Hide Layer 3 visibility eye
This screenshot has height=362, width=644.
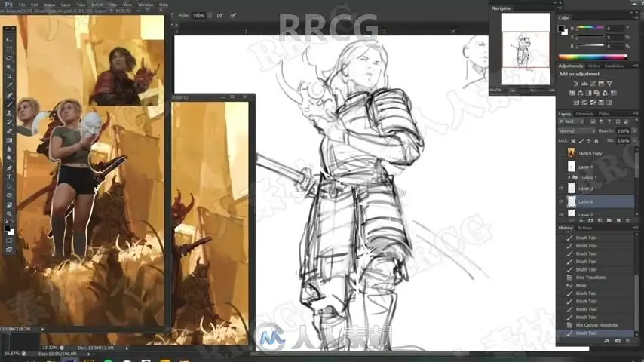pyautogui.click(x=561, y=189)
